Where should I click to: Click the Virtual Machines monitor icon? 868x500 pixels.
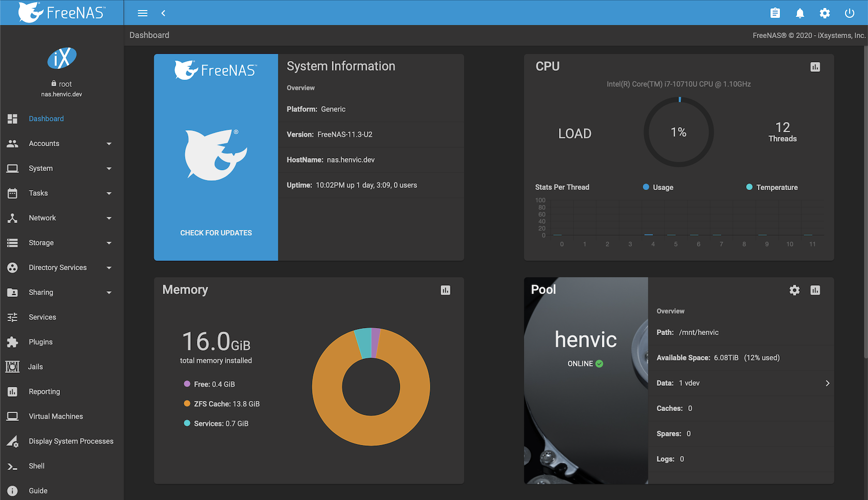tap(12, 416)
